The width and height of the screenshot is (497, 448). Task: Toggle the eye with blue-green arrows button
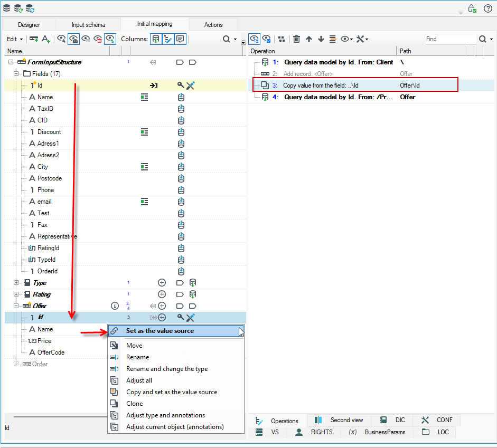pyautogui.click(x=110, y=39)
